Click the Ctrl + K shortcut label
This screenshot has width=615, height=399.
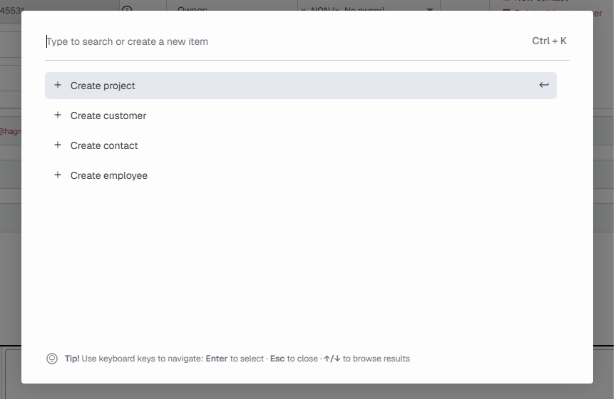[x=549, y=41]
